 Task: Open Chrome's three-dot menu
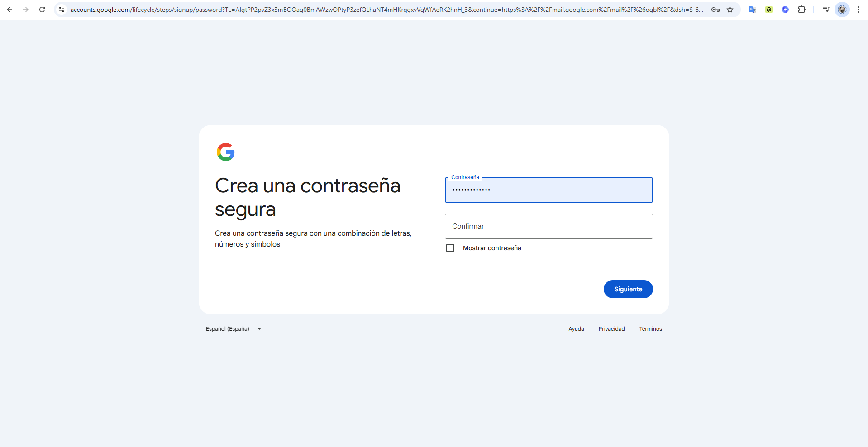tap(858, 10)
